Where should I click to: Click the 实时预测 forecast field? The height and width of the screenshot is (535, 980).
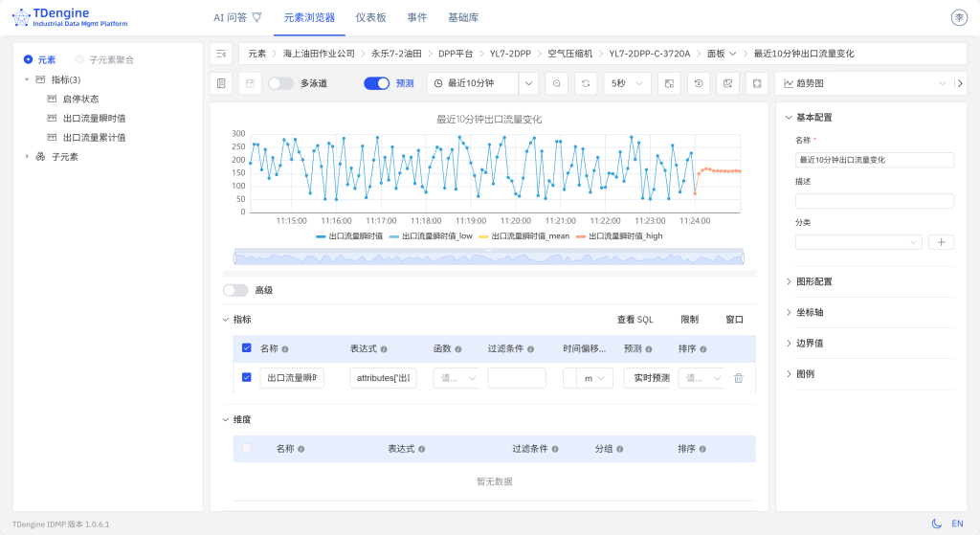point(647,377)
